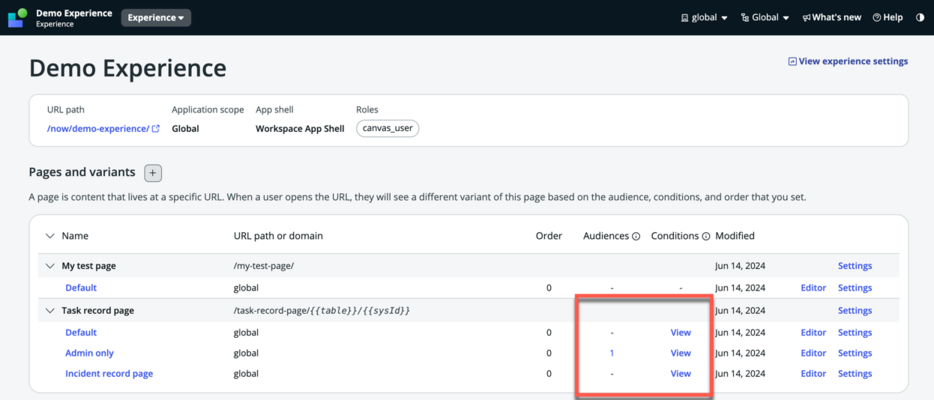Click the Audiences info icon
Image resolution: width=934 pixels, height=400 pixels.
click(x=636, y=236)
